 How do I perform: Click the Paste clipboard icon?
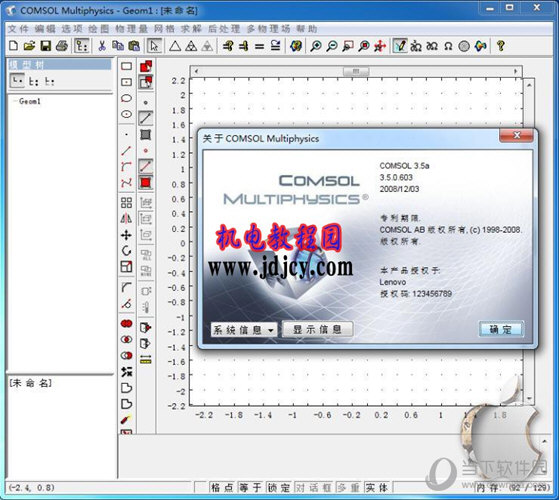click(134, 46)
